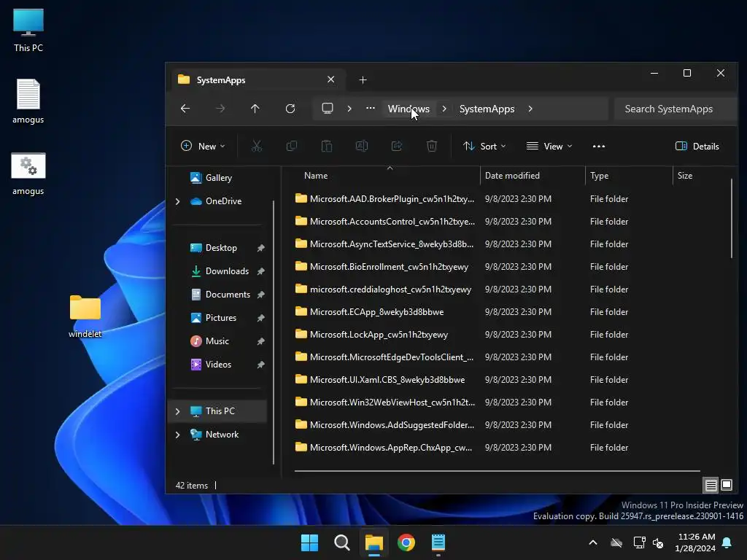Switch to large thumbnails view icon
Image resolution: width=747 pixels, height=560 pixels.
727,485
